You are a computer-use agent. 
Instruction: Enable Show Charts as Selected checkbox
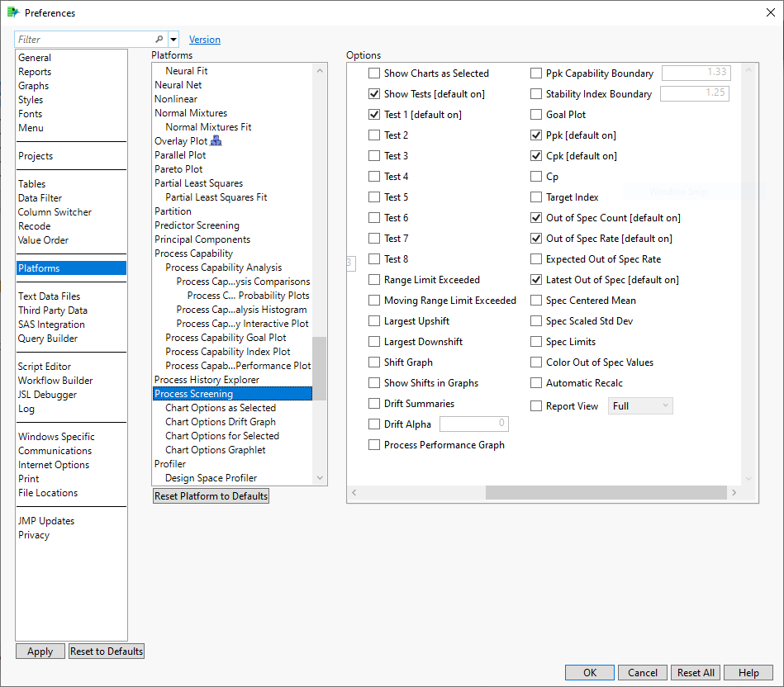coord(374,73)
